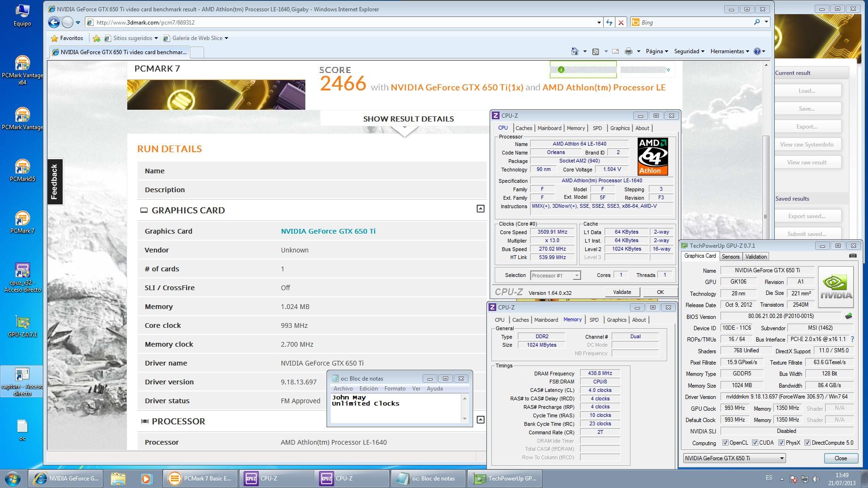
Task: Open cpuz_x32 desktop shortcut
Action: (22, 277)
